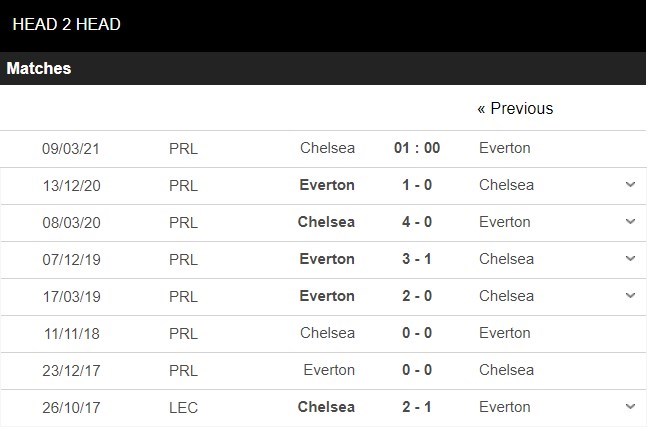Select PRL competition label on 17/03/19 row
The image size is (650, 431).
point(184,296)
